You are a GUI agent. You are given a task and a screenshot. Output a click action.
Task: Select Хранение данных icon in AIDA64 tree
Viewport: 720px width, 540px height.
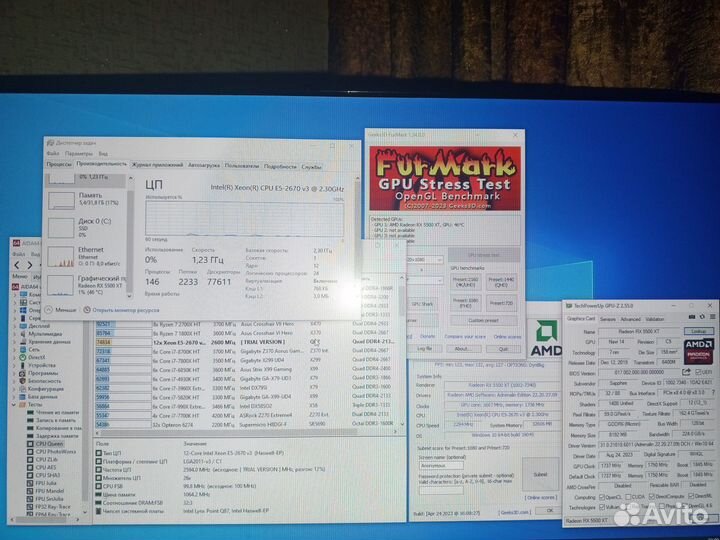point(23,341)
